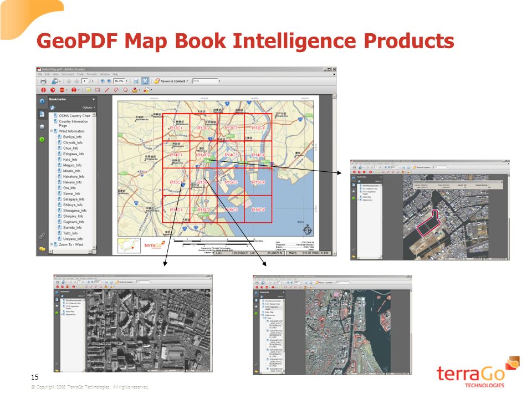Open the Bookmarks Options dropdown

(89, 107)
